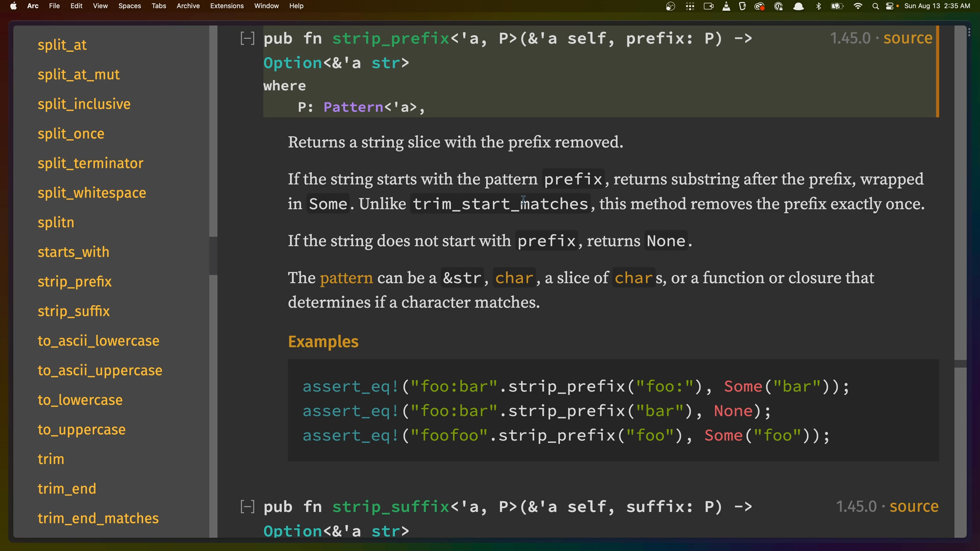Click the screen recording camera icon

[709, 7]
